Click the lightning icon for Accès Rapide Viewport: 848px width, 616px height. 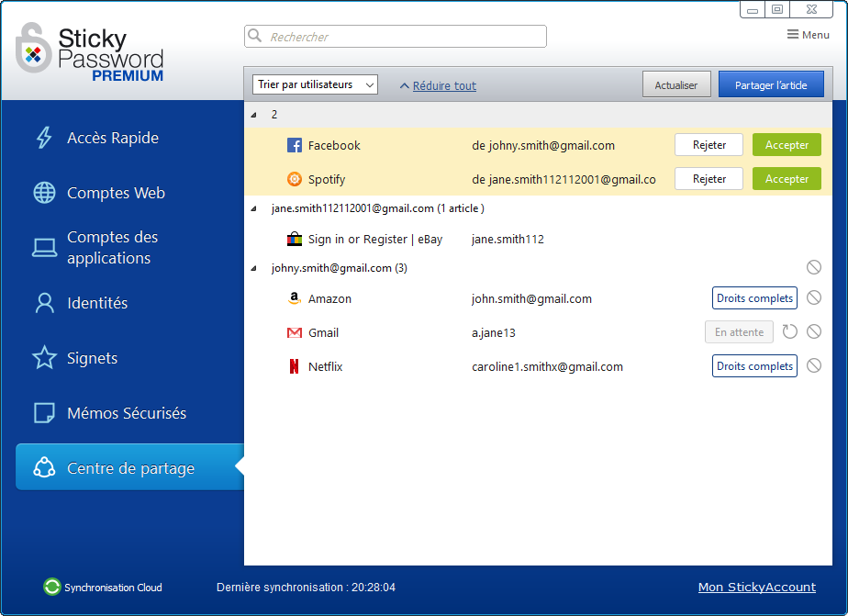click(44, 138)
